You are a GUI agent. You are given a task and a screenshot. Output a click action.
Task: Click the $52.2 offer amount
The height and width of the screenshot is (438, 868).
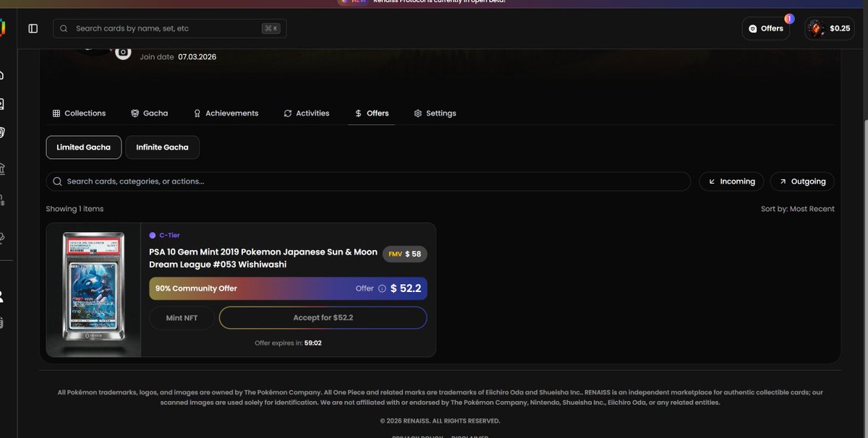click(406, 288)
